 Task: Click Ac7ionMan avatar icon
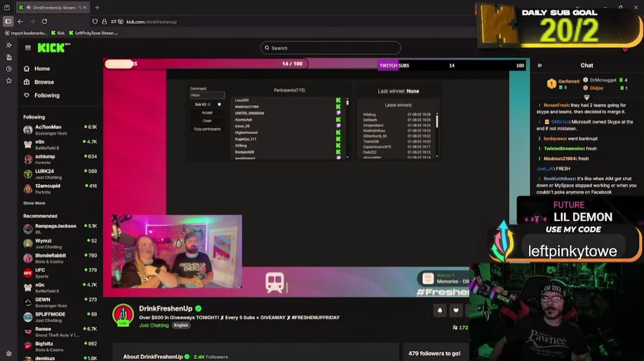click(28, 130)
